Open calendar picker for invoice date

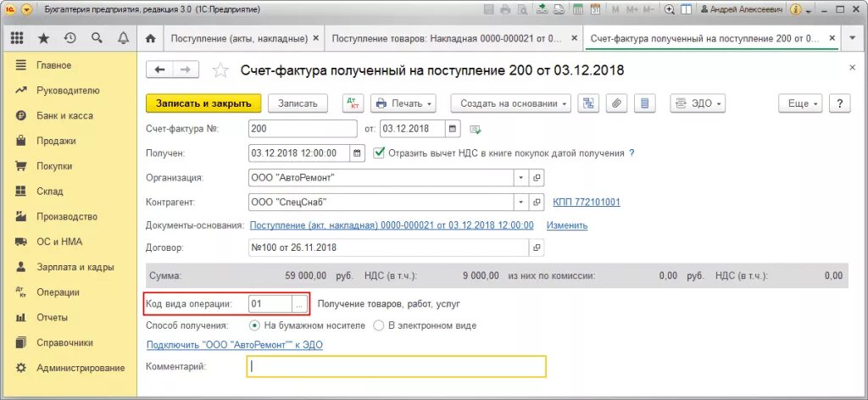pos(453,129)
